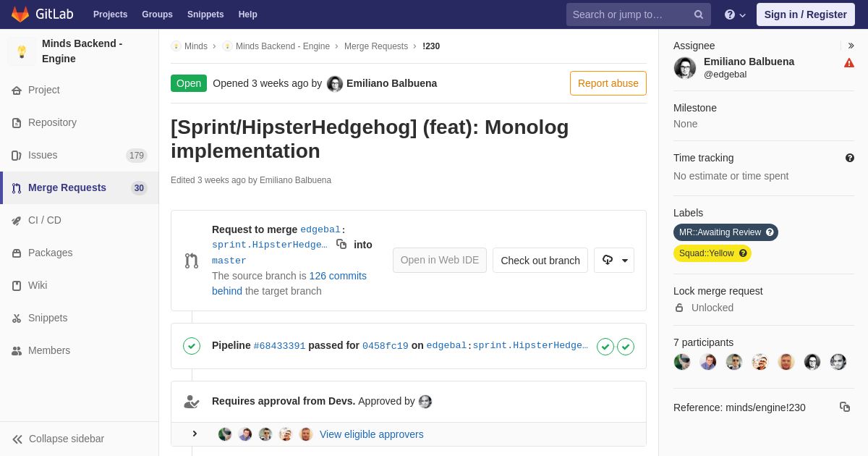Click the Time tracking help icon
The image size is (868, 456).
[x=850, y=158]
